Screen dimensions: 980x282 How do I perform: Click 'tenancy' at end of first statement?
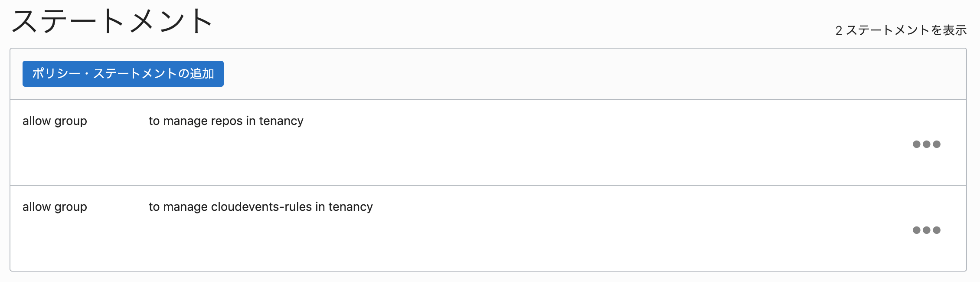coord(281,121)
